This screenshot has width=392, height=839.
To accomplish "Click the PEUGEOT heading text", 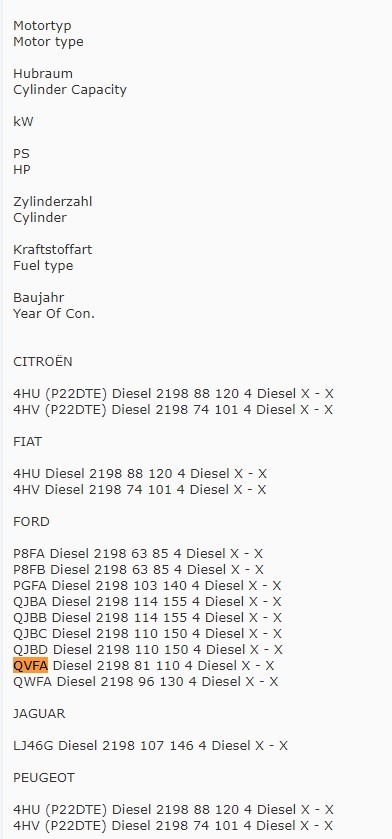I will 44,778.
